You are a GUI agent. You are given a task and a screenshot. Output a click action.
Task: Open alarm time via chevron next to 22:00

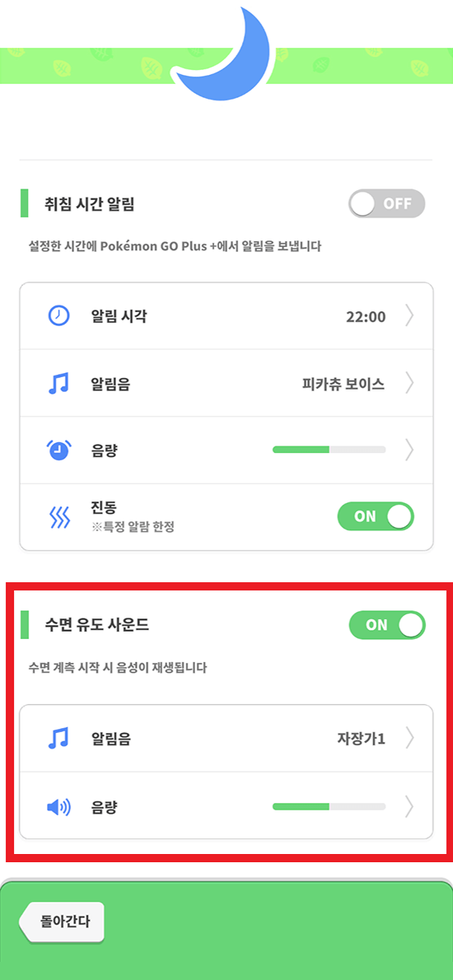[409, 316]
